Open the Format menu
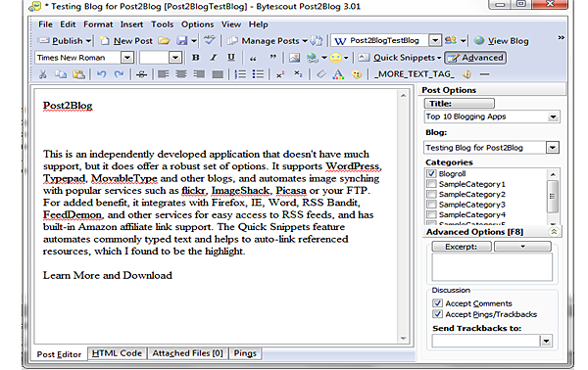This screenshot has width=588, height=370. point(98,24)
